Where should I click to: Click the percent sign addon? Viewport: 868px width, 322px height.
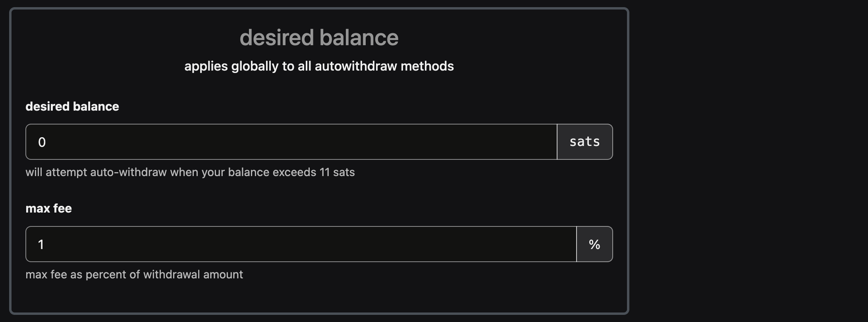pyautogui.click(x=594, y=244)
